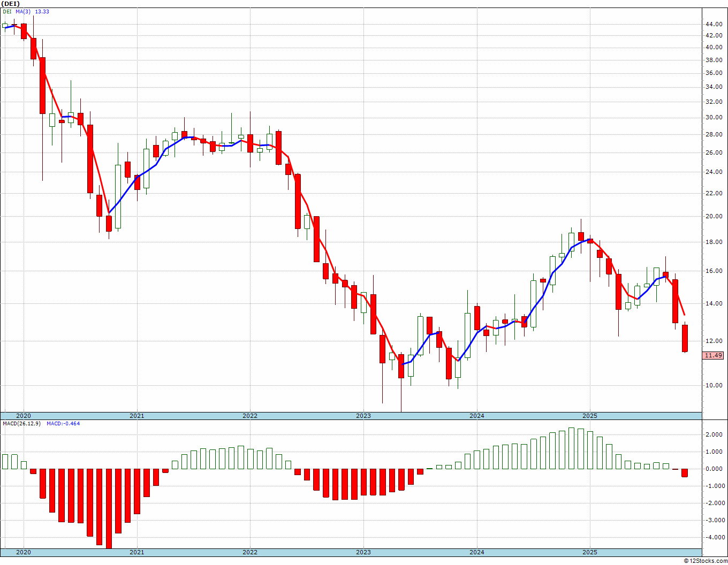Click the 42.00 price axis label
Image resolution: width=728 pixels, height=565 pixels.
click(x=713, y=35)
